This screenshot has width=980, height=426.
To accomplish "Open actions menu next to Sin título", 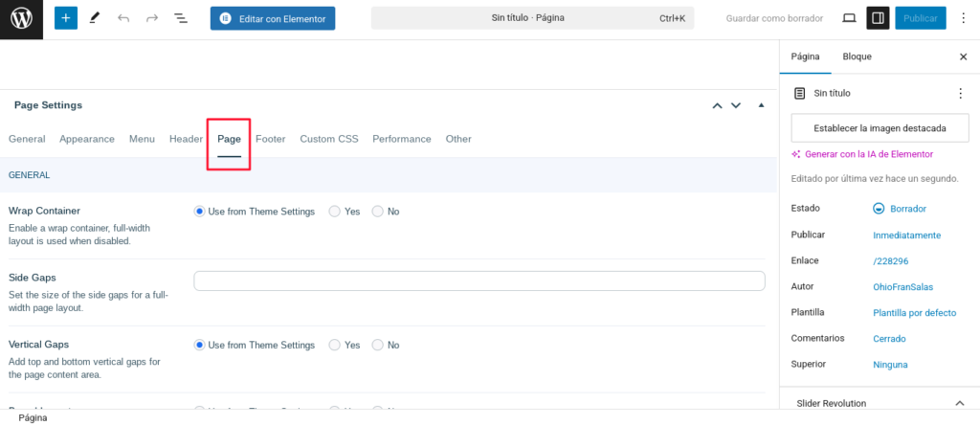I will [x=961, y=93].
